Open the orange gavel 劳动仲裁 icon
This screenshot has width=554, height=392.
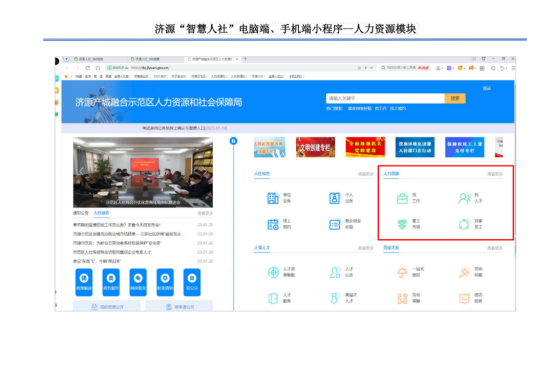click(464, 273)
